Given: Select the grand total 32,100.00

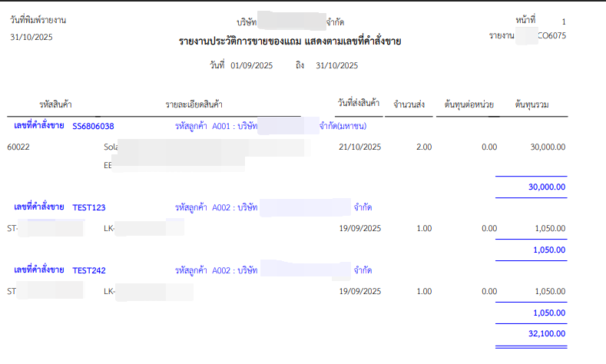Looking at the screenshot, I should pyautogui.click(x=545, y=336).
